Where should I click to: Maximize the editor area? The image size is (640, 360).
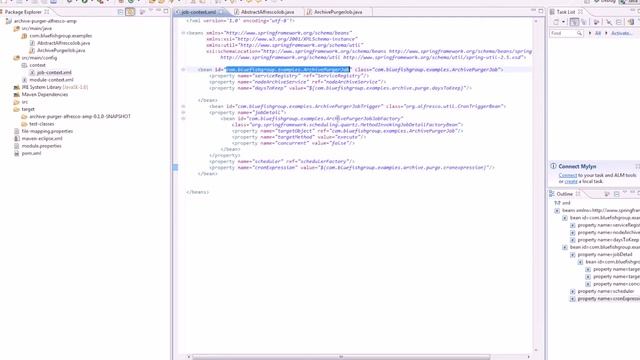coord(541,11)
